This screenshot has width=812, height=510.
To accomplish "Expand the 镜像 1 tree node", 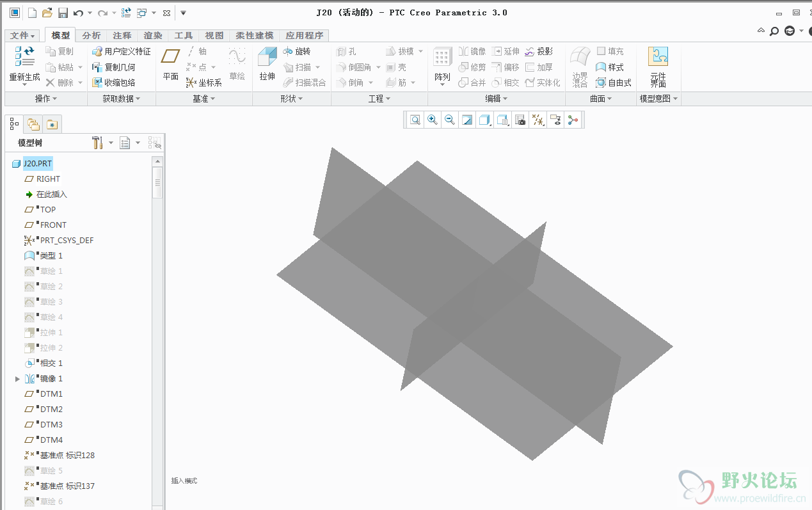I will 17,379.
